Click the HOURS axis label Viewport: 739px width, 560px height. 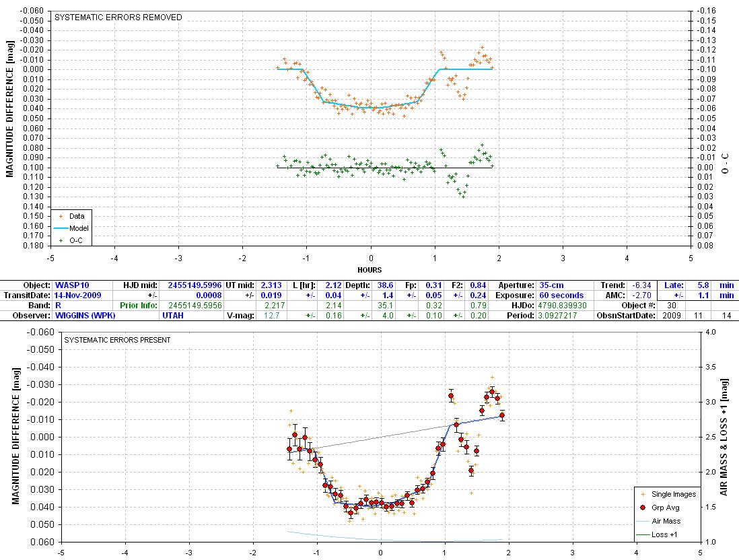[x=369, y=270]
